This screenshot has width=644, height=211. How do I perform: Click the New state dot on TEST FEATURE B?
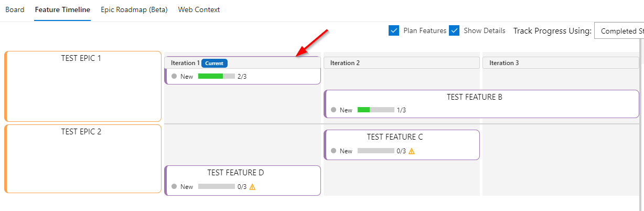pyautogui.click(x=333, y=110)
